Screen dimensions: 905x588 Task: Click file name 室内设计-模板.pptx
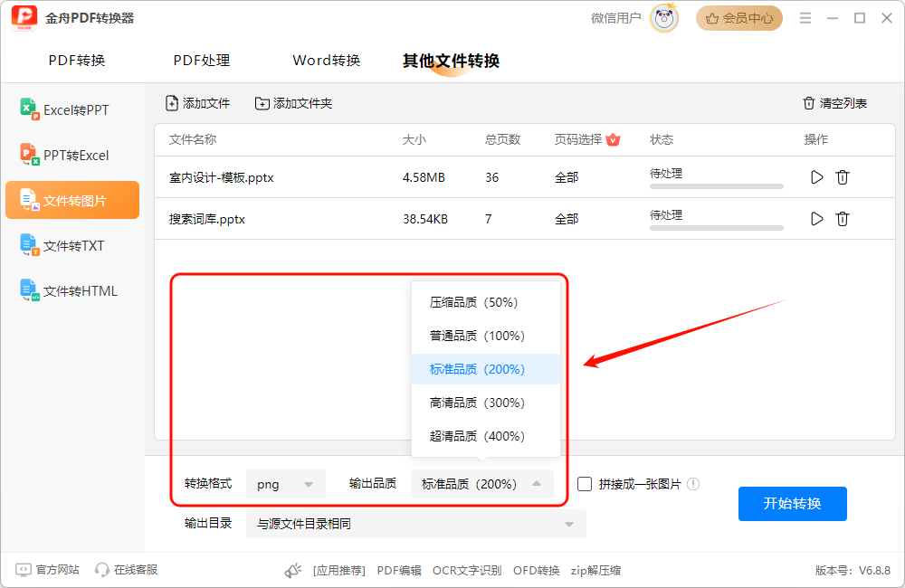tap(221, 177)
